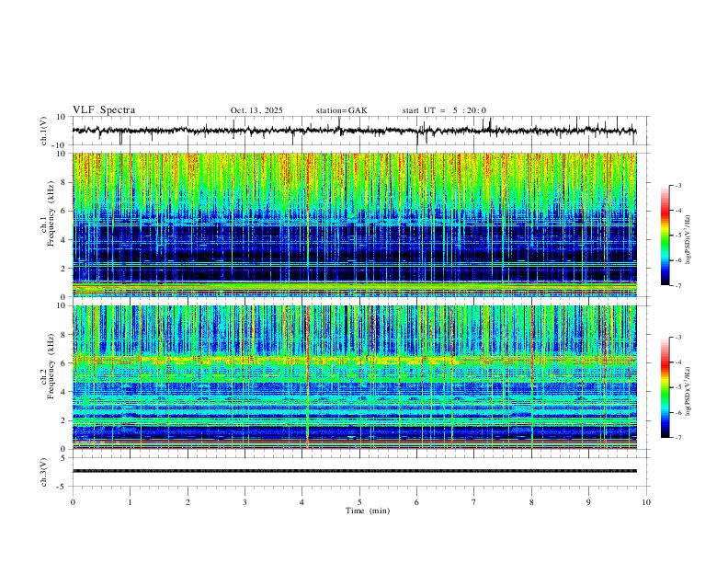Click the ch.2 log(PSD) color bar caption
Viewport: 728px width, 563px height.
[x=688, y=392]
